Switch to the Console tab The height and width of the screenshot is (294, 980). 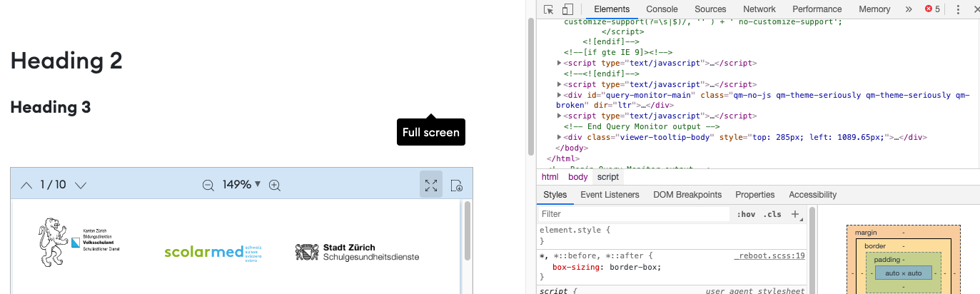tap(662, 9)
